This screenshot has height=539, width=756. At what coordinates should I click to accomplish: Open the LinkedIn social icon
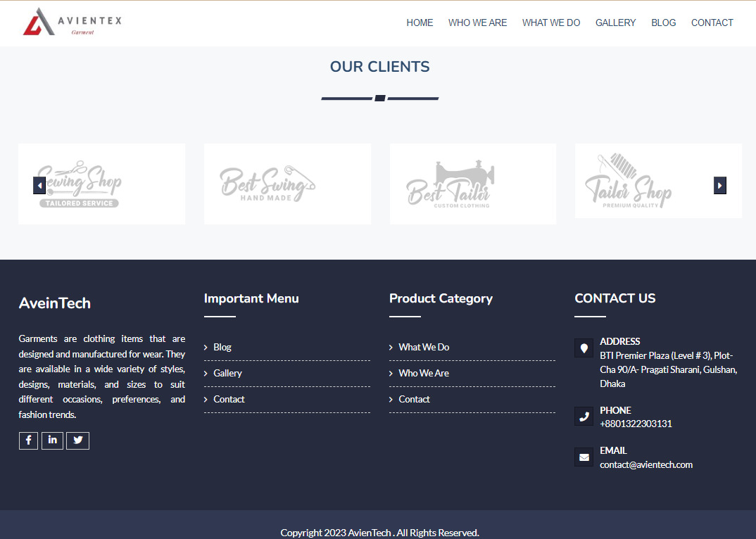(x=52, y=440)
